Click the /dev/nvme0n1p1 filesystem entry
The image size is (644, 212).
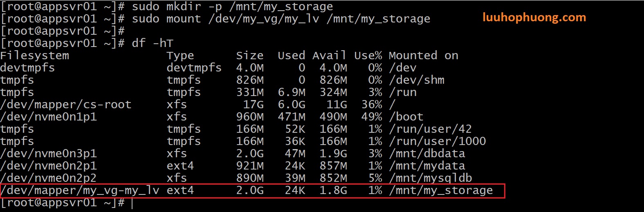click(x=49, y=117)
